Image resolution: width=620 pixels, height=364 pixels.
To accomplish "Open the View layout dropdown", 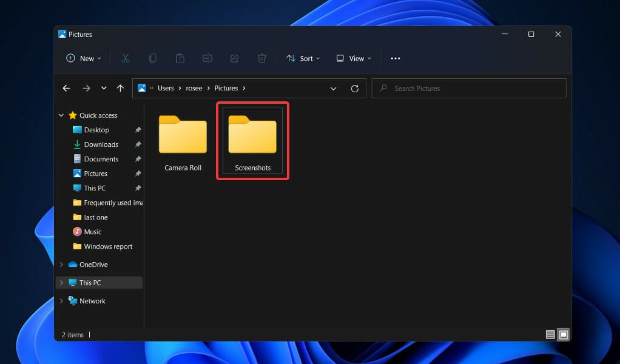I will pos(354,58).
